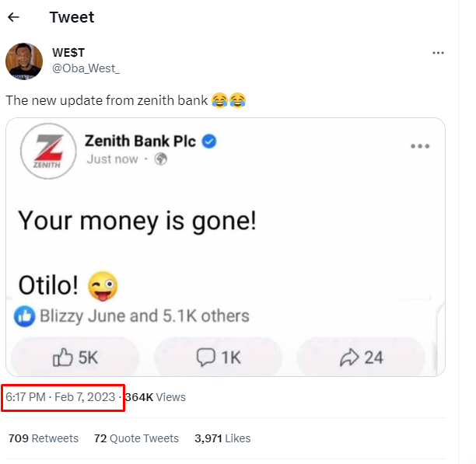This screenshot has width=476, height=464.
Task: Open the tweet's three-dot more menu
Action: [438, 53]
